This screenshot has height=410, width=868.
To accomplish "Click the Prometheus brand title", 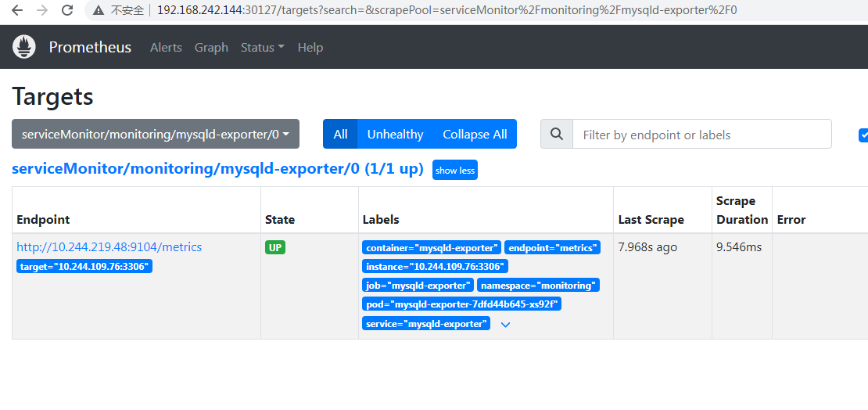I will [90, 47].
